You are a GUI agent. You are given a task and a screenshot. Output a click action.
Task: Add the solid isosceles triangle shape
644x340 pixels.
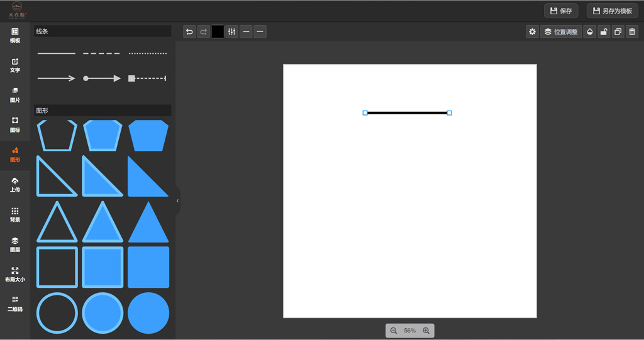tap(148, 222)
